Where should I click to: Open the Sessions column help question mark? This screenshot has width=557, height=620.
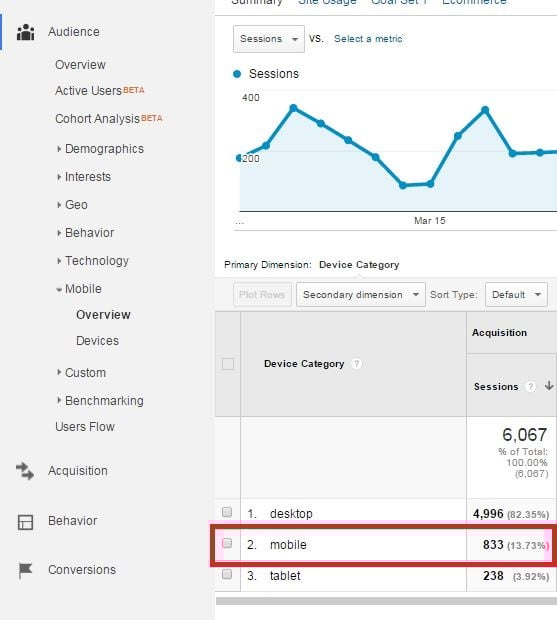530,386
